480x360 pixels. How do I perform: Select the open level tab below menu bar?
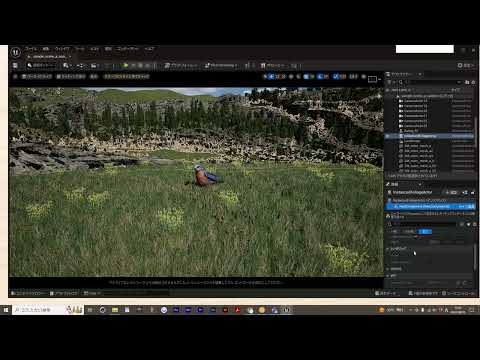pos(49,57)
